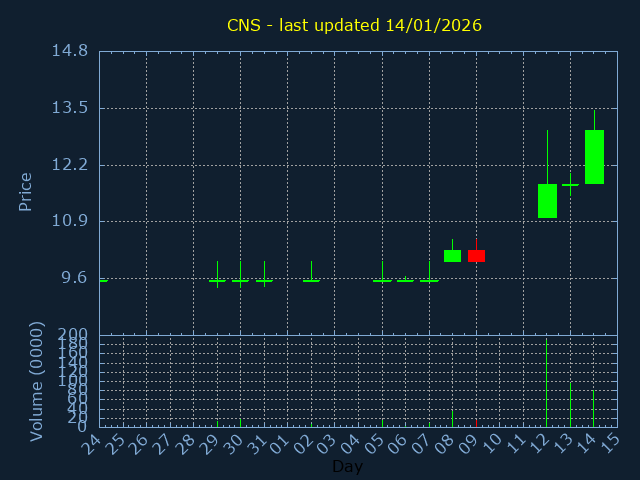Click the 'Price' y-axis title
Viewport: 640px width, 480px height.
point(26,191)
